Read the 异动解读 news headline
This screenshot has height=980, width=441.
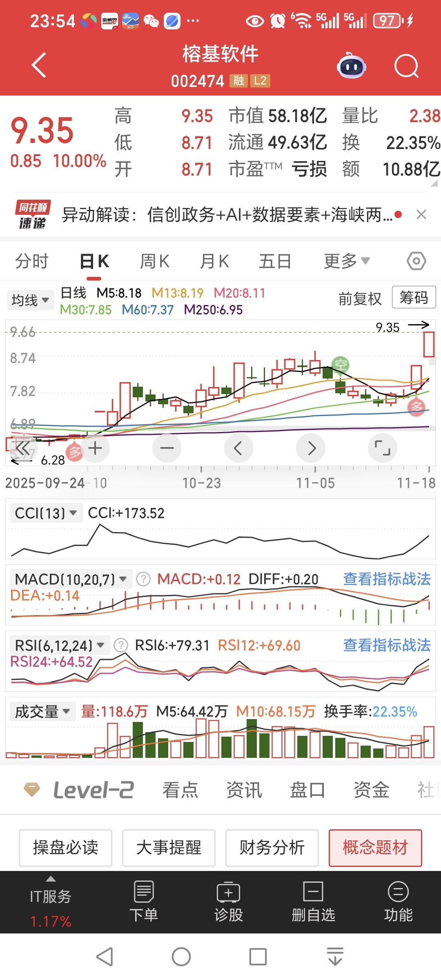click(227, 214)
